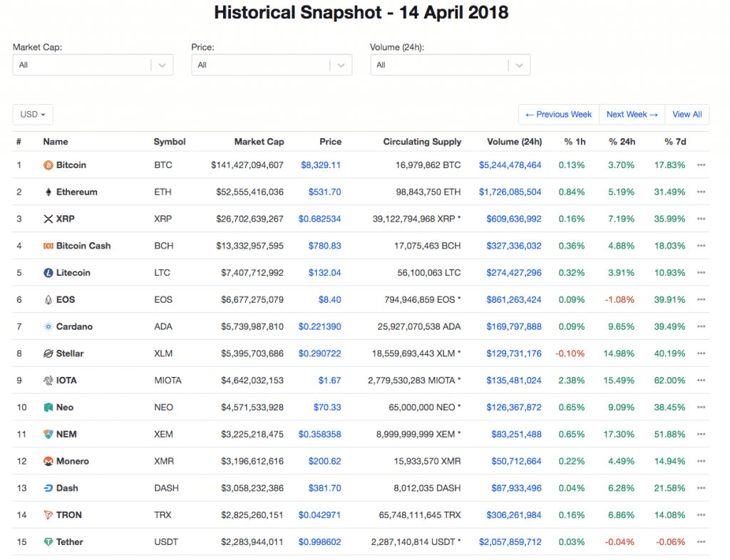Click the IOTA logo icon
Image resolution: width=730 pixels, height=560 pixels.
pos(48,381)
